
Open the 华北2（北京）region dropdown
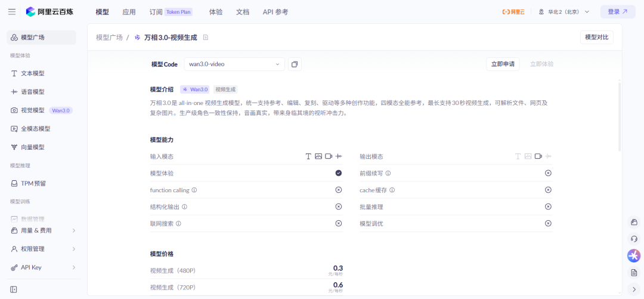(x=564, y=12)
